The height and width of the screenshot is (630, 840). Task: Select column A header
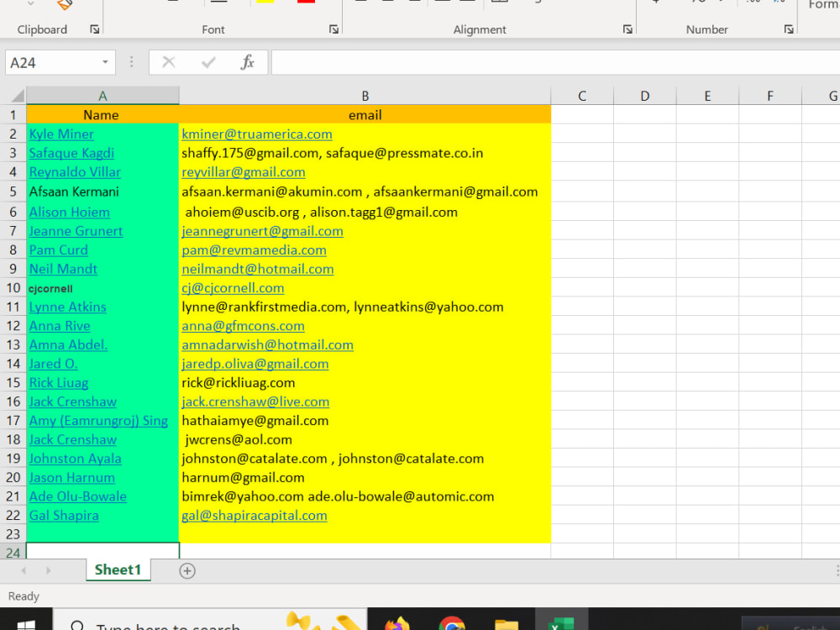coord(102,96)
